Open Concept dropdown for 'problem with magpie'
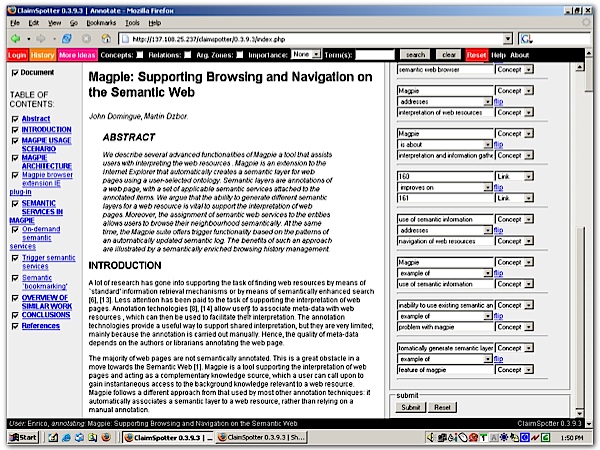Screen dimensions: 600x450 [x=514, y=327]
